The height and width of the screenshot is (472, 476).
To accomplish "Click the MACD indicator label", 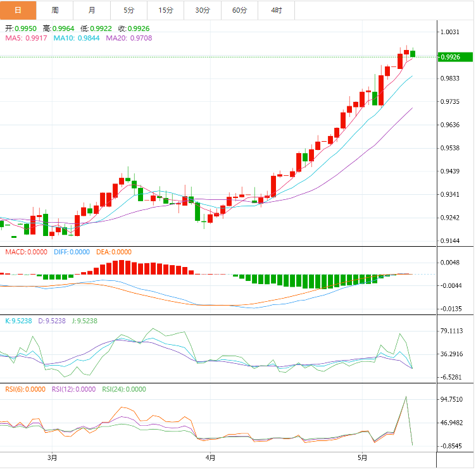I will point(26,252).
